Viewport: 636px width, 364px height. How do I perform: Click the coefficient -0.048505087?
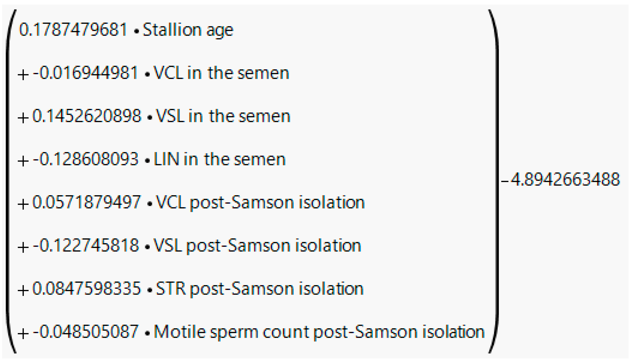(85, 332)
